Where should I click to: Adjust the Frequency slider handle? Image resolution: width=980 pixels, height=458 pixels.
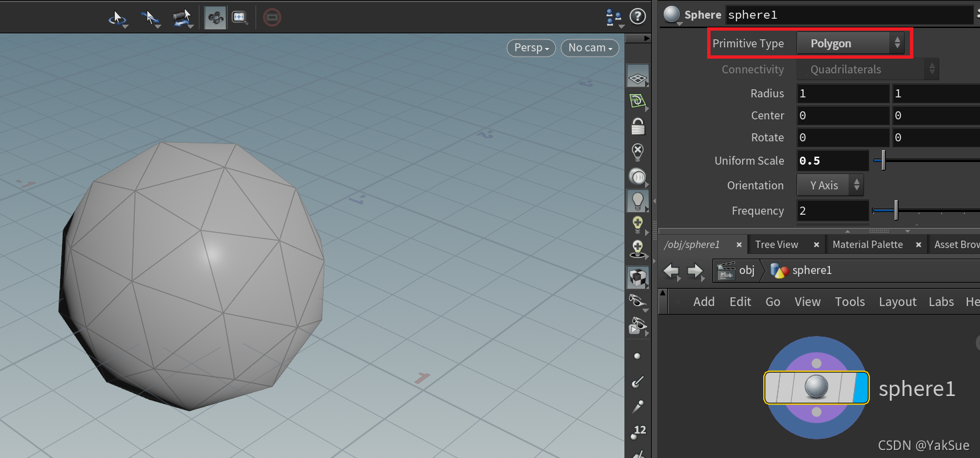[x=896, y=211]
